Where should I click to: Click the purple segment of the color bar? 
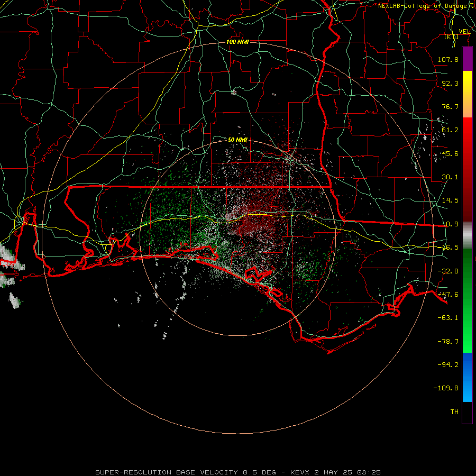click(x=467, y=59)
